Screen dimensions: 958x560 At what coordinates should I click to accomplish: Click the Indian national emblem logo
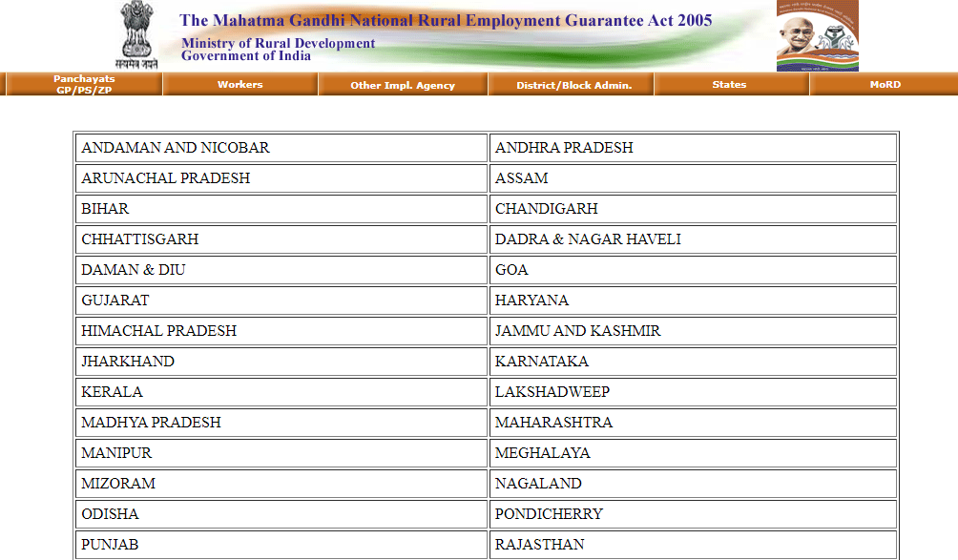click(136, 35)
